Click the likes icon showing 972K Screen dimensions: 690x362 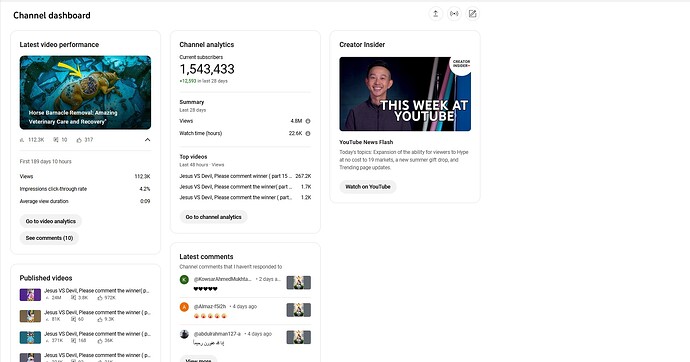(100, 298)
